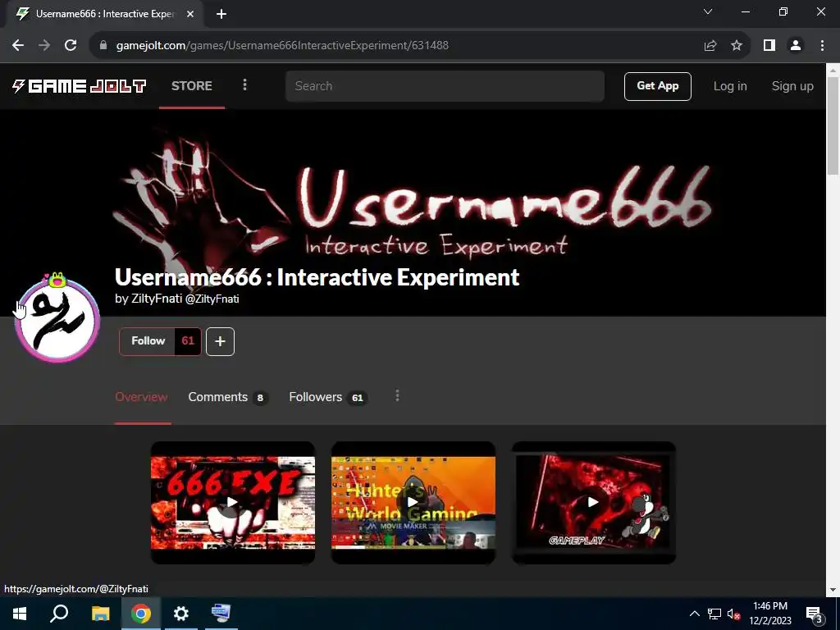This screenshot has width=840, height=630.
Task: Open the navbar more-options menu
Action: pos(244,84)
